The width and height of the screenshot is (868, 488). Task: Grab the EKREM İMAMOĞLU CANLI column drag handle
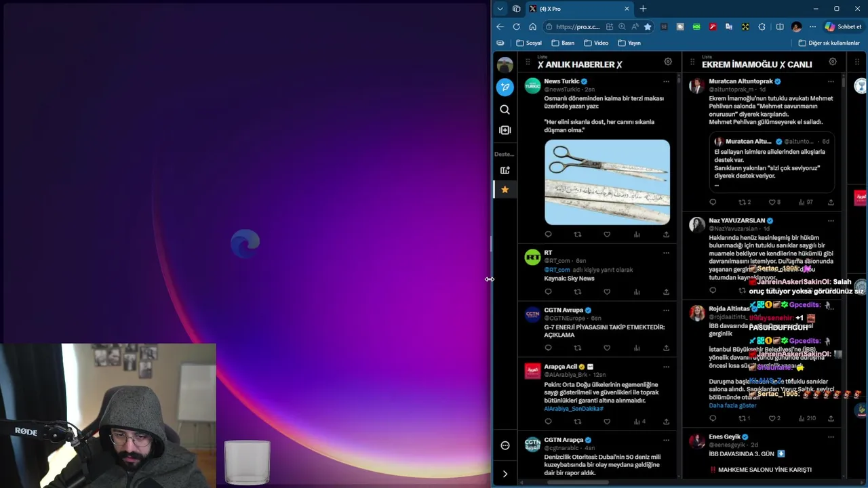click(x=692, y=62)
